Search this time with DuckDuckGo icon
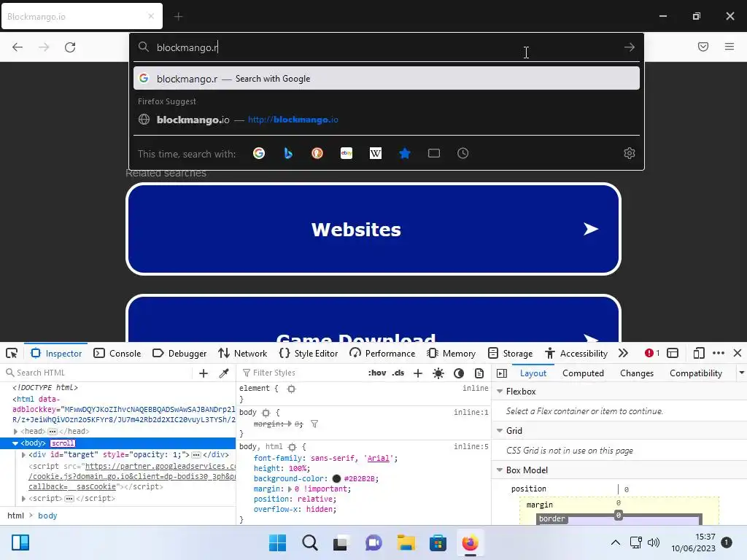The image size is (747, 560). click(317, 153)
